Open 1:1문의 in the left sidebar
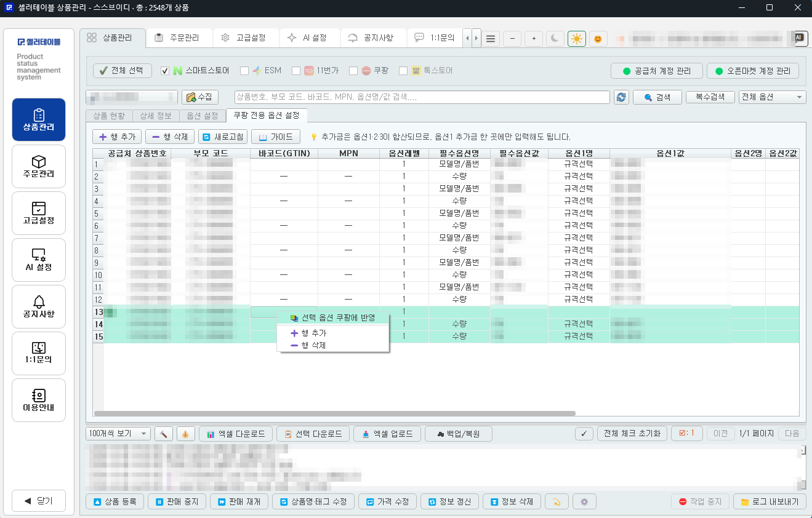This screenshot has width=812, height=518. (39, 353)
